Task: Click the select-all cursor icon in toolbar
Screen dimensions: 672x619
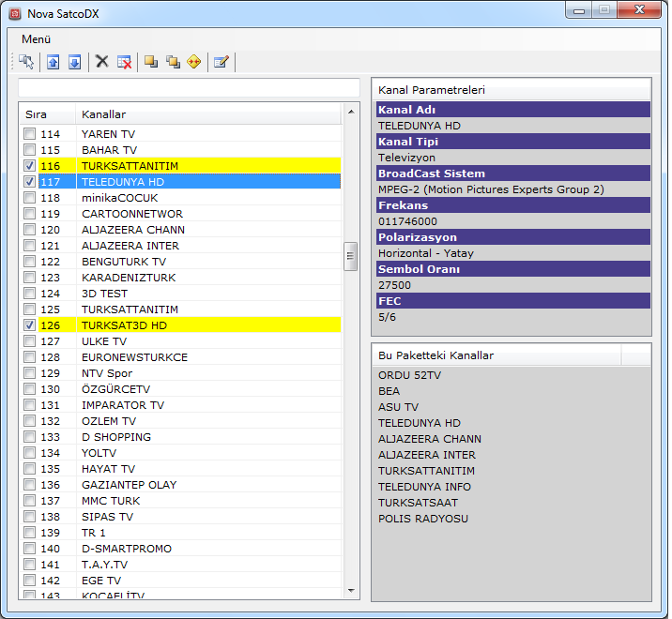Action: 26,62
